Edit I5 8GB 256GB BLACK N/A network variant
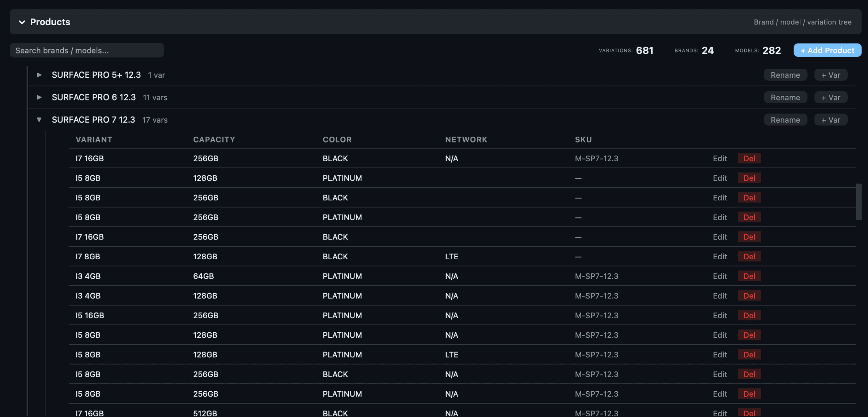The width and height of the screenshot is (868, 417). coord(720,374)
